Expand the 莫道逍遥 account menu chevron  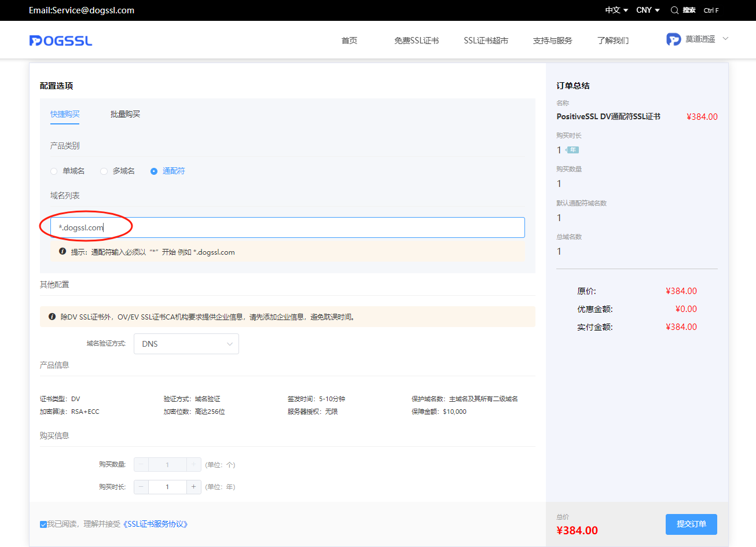[725, 39]
